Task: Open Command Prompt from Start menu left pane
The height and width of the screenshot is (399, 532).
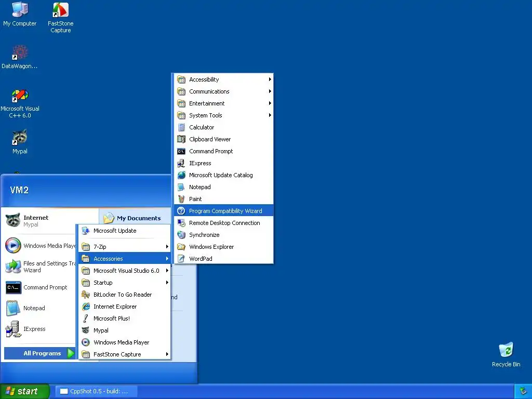Action: tap(39, 287)
